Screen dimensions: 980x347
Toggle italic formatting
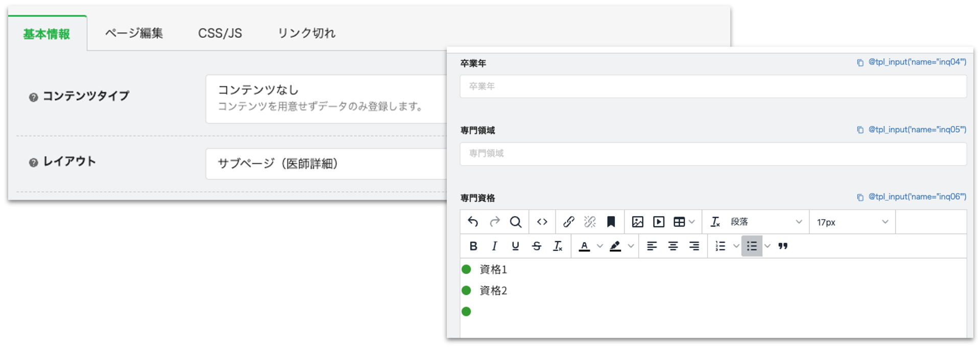(494, 246)
